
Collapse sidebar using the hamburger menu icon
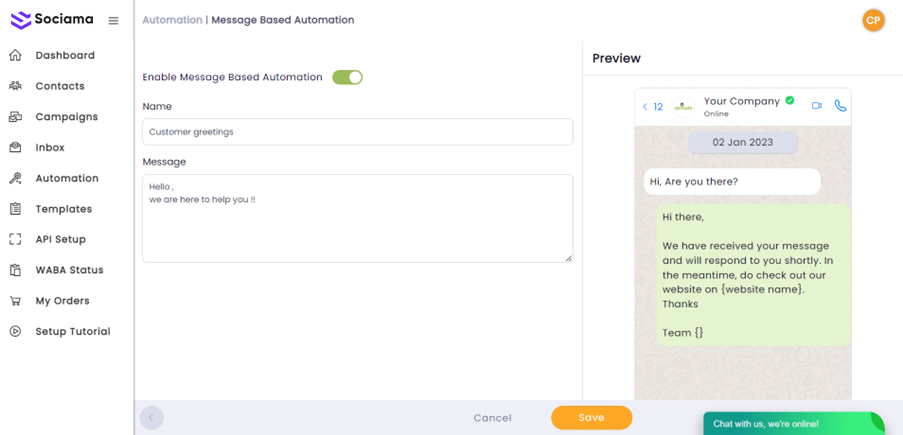(113, 21)
